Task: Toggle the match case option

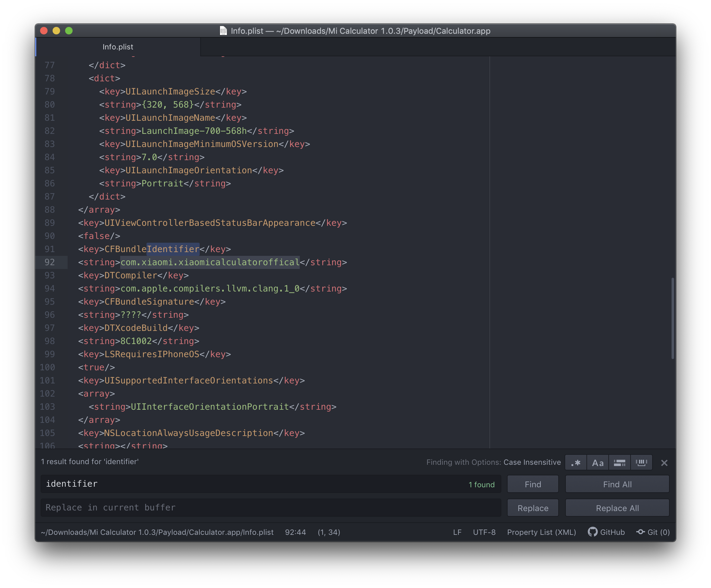Action: point(598,463)
